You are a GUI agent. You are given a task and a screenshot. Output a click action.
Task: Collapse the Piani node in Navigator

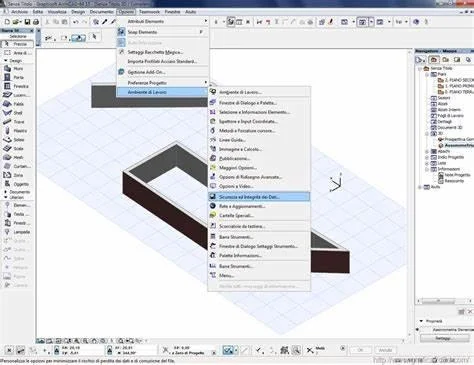(x=427, y=74)
